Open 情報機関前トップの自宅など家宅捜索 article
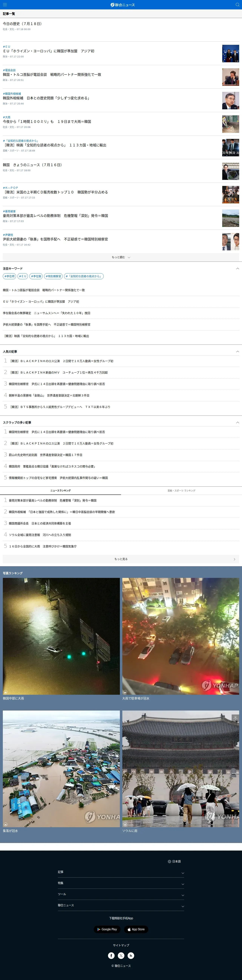242x980 pixels. 58,477
